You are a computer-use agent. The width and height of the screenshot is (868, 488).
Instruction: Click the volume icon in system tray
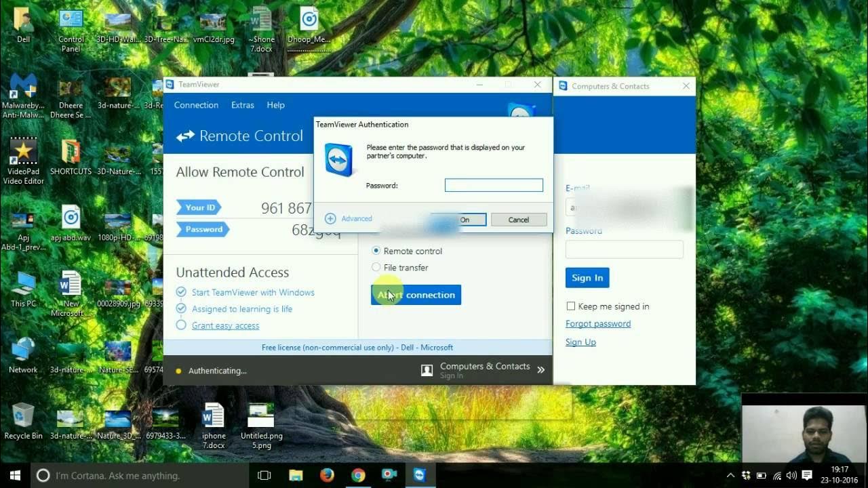click(791, 476)
